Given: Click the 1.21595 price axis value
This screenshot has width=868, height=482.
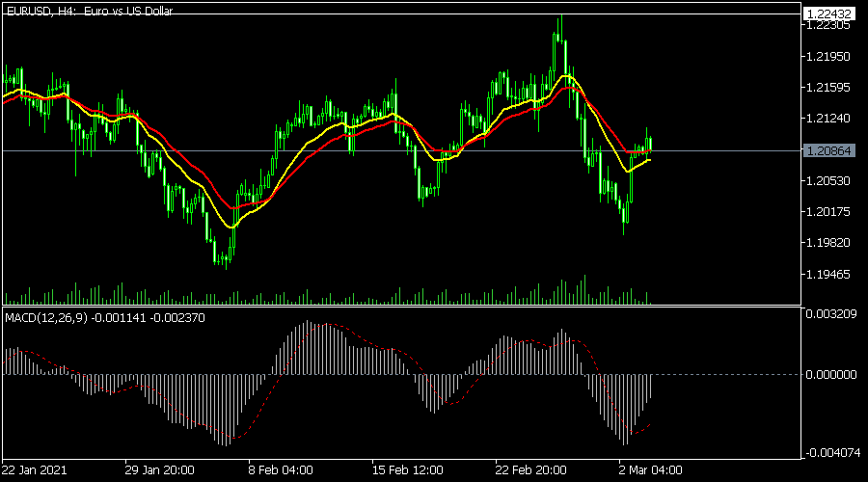Looking at the screenshot, I should (x=828, y=88).
